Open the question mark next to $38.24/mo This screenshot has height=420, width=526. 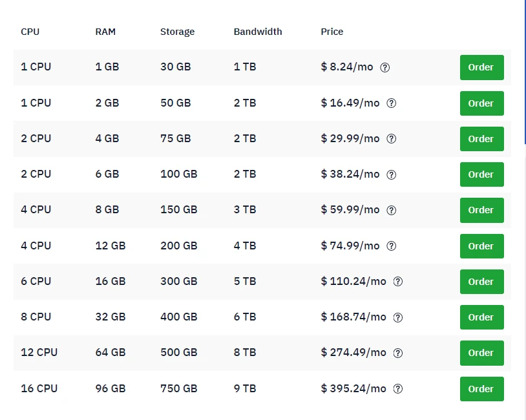[x=391, y=174]
